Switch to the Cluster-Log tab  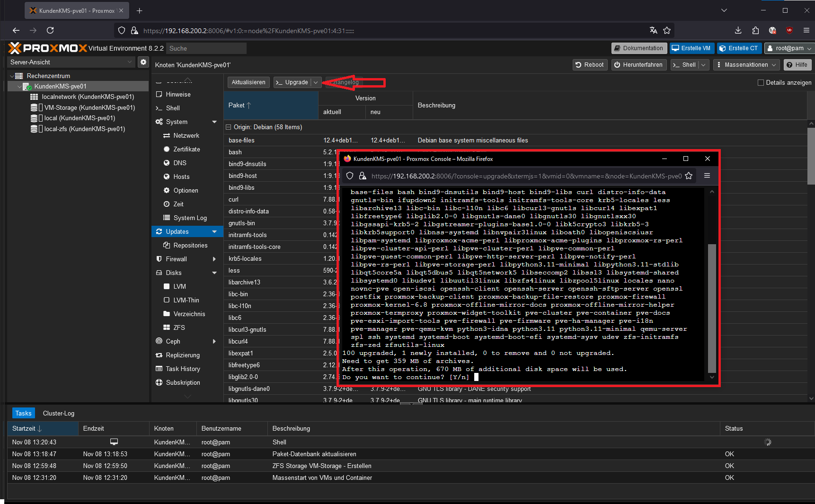pyautogui.click(x=58, y=413)
